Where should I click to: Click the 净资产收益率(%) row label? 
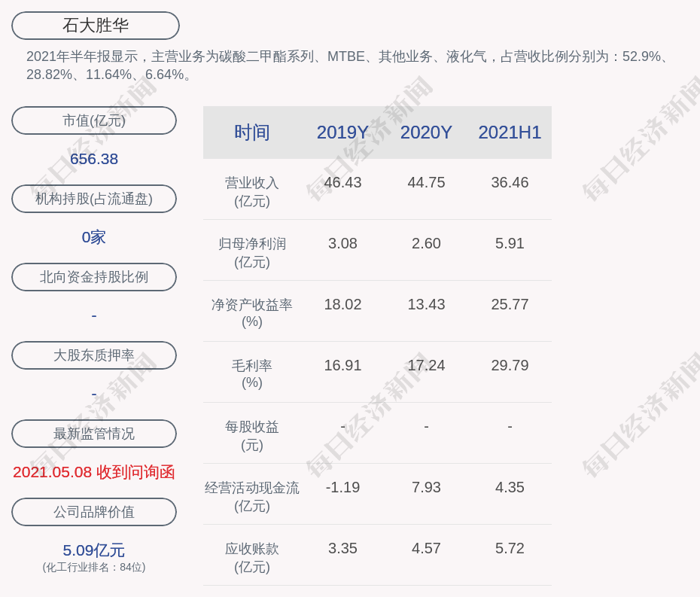(x=251, y=312)
